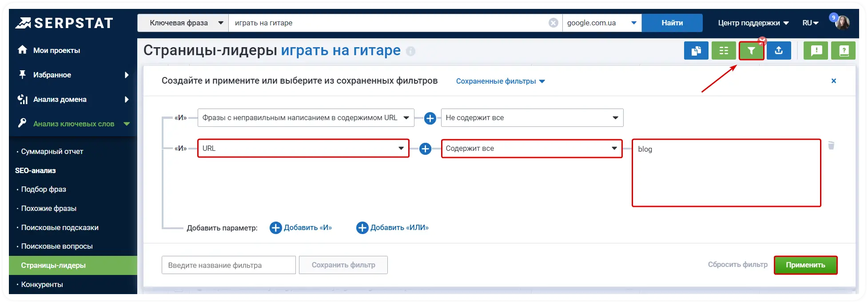Expand Избранное submenu arrow
Image resolution: width=868 pixels, height=303 pixels.
click(127, 75)
